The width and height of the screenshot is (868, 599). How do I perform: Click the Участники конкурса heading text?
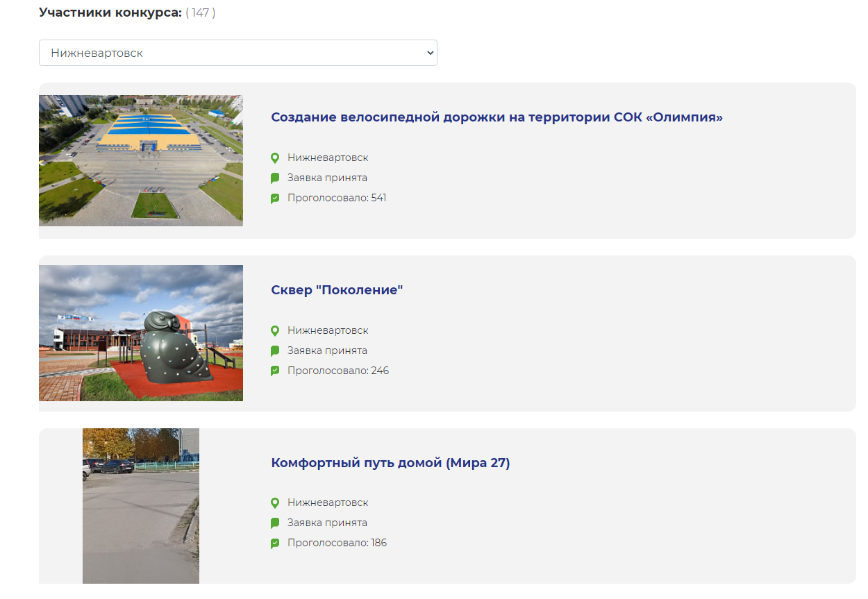click(110, 12)
